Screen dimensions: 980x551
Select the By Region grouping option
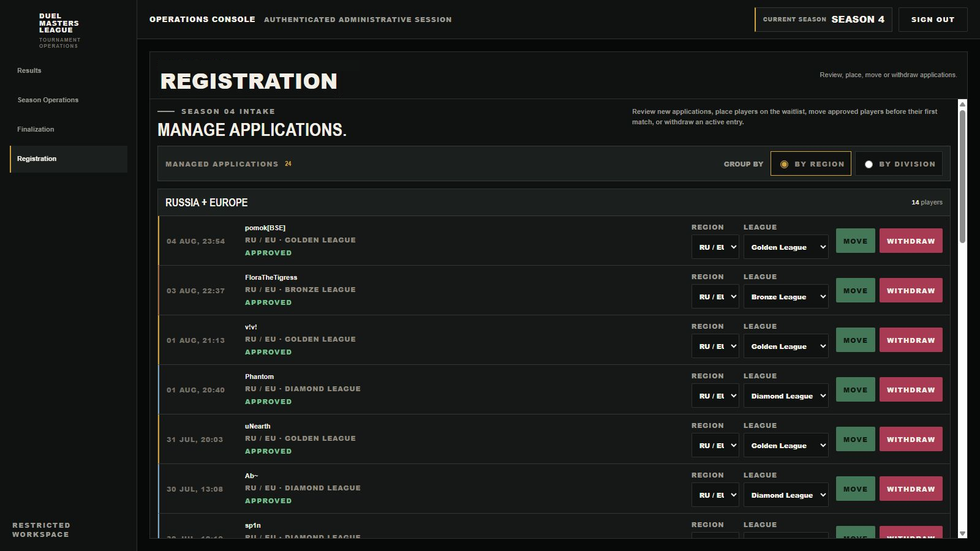tap(810, 163)
